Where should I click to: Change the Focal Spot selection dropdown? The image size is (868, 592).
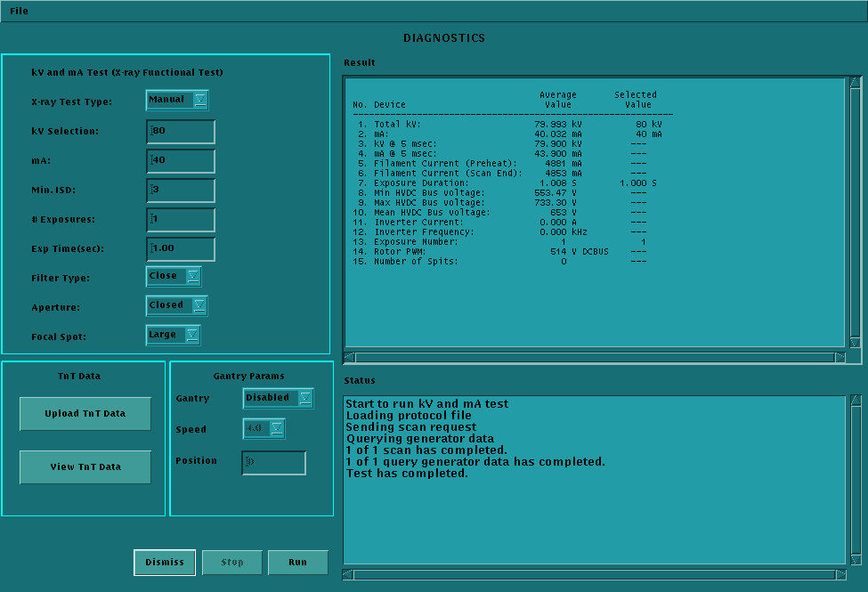coord(174,335)
